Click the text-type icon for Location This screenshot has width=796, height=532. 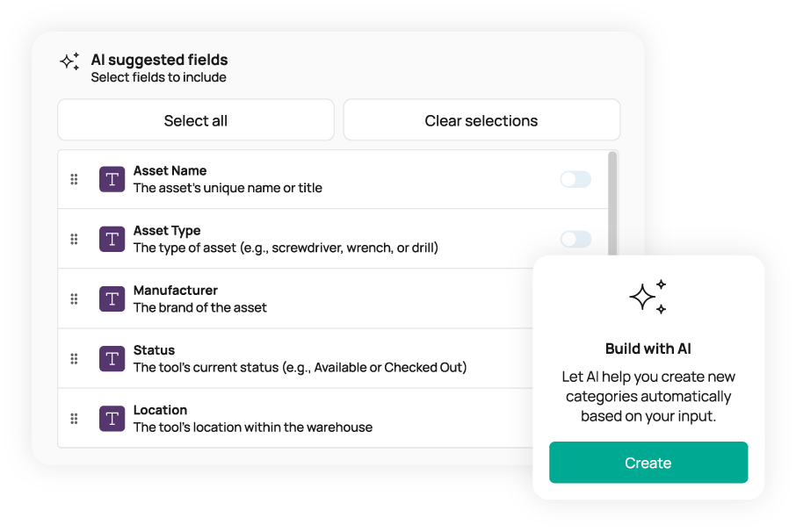tap(112, 418)
